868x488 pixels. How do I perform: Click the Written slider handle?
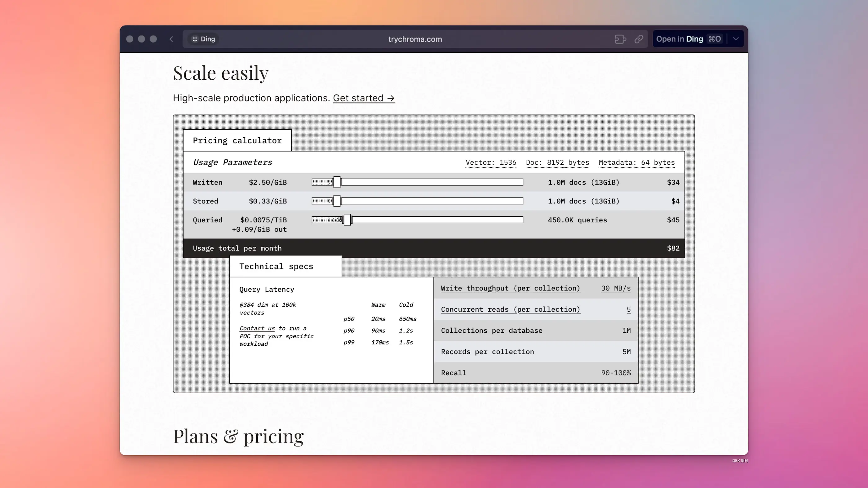coord(337,182)
